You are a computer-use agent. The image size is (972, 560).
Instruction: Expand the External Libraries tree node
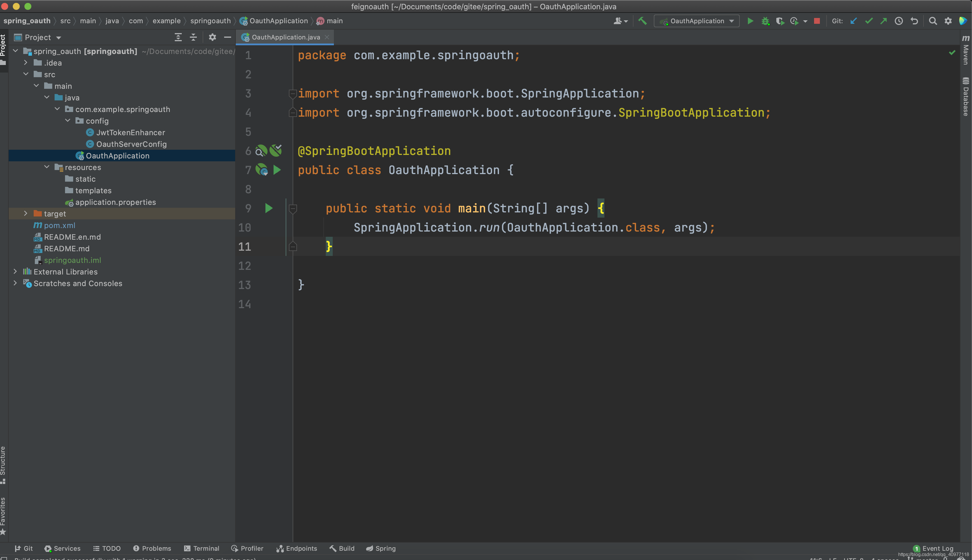pyautogui.click(x=15, y=271)
